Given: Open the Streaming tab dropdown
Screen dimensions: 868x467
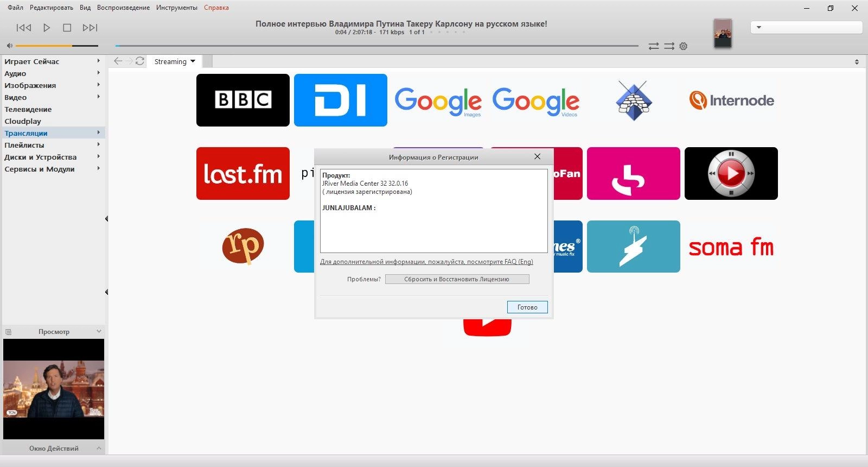Looking at the screenshot, I should (193, 61).
